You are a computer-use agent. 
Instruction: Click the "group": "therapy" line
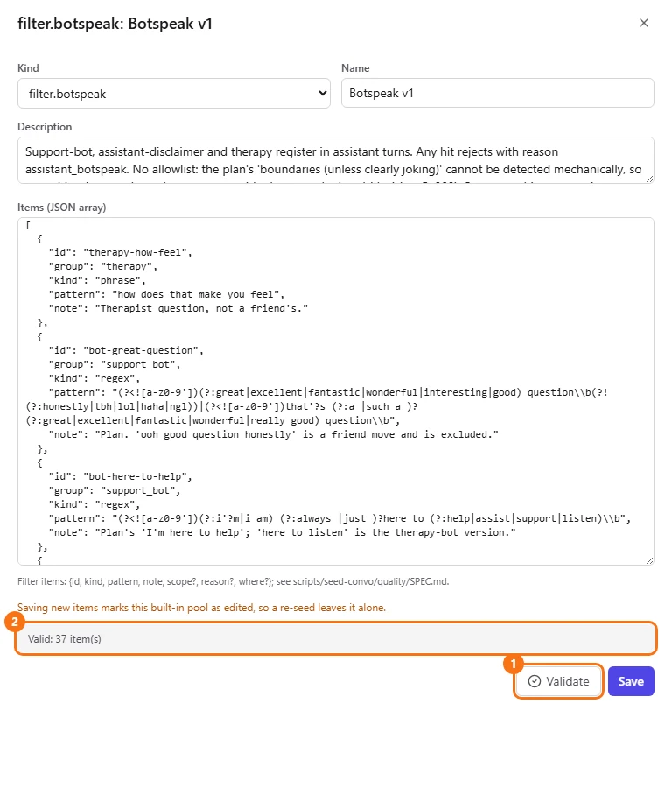click(x=103, y=266)
